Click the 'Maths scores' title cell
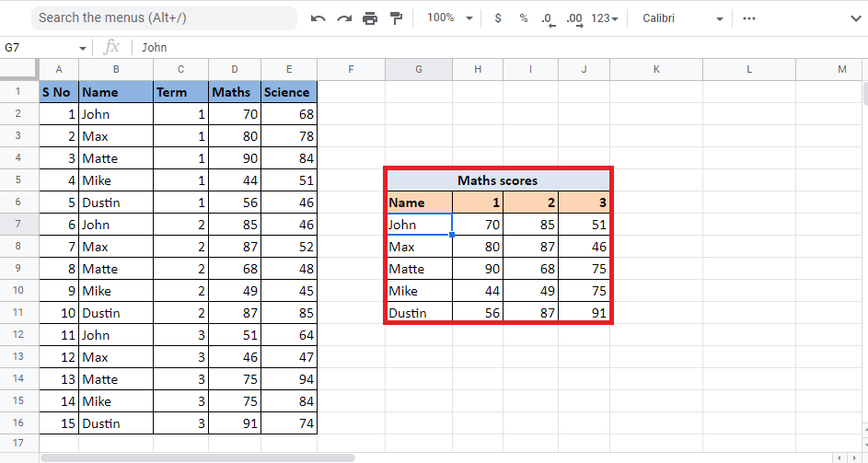This screenshot has height=463, width=868. (x=498, y=180)
